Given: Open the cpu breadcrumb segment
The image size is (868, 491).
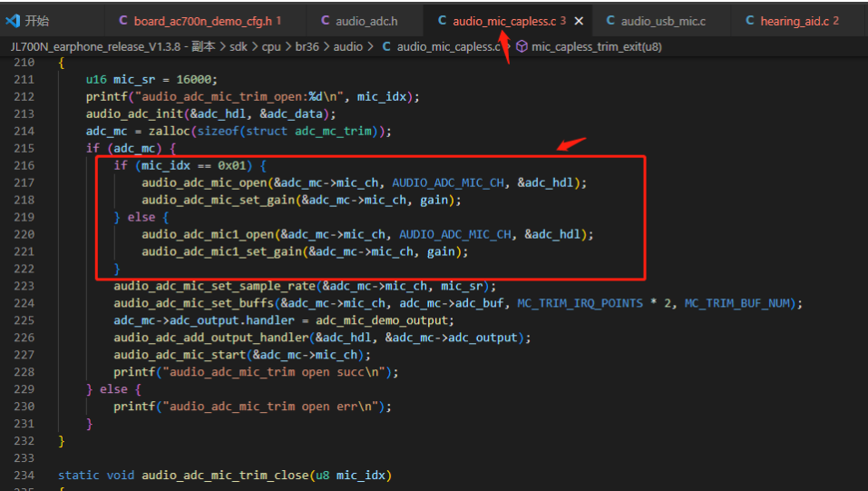Looking at the screenshot, I should pos(271,46).
